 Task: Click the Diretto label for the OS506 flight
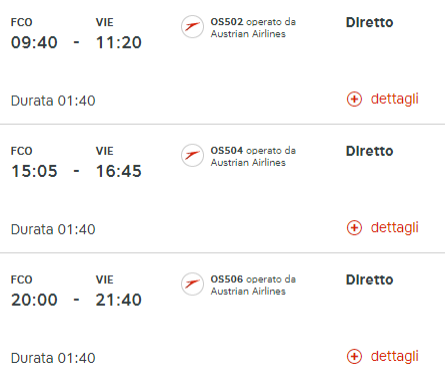coord(370,280)
